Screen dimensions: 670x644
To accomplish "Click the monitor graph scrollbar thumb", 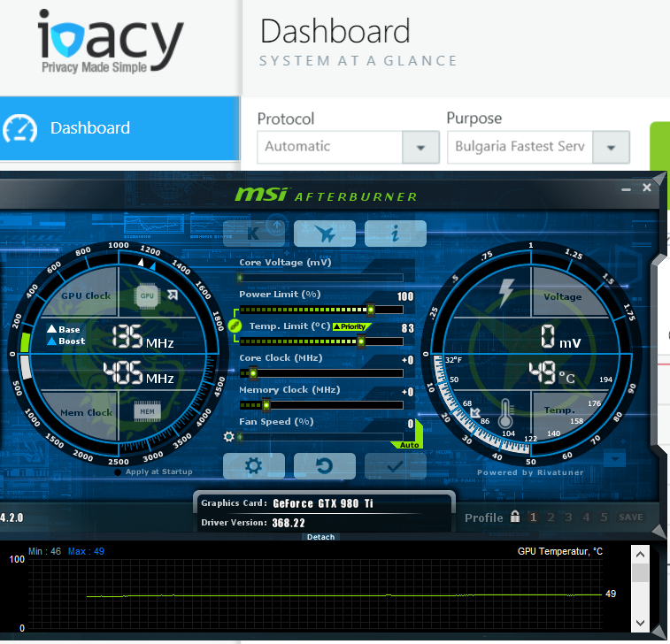I will [640, 572].
